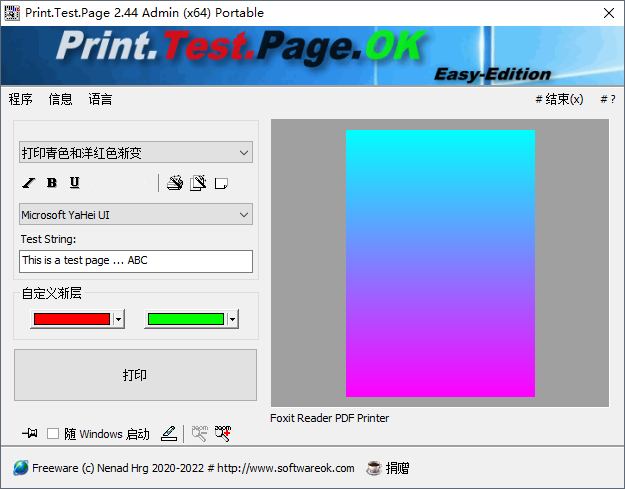Click the 自定义渐层 group label
The height and width of the screenshot is (489, 625).
51,293
